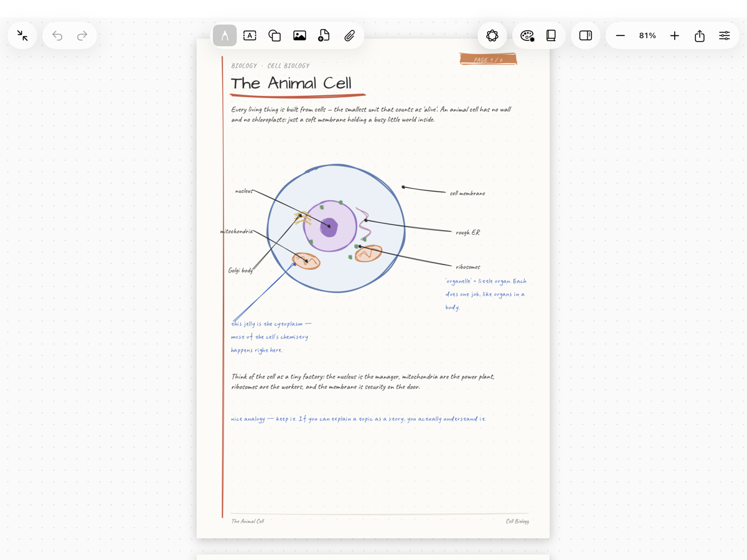The height and width of the screenshot is (560, 747).
Task: Click the purple nucleus in the cell drawing
Action: 329,226
